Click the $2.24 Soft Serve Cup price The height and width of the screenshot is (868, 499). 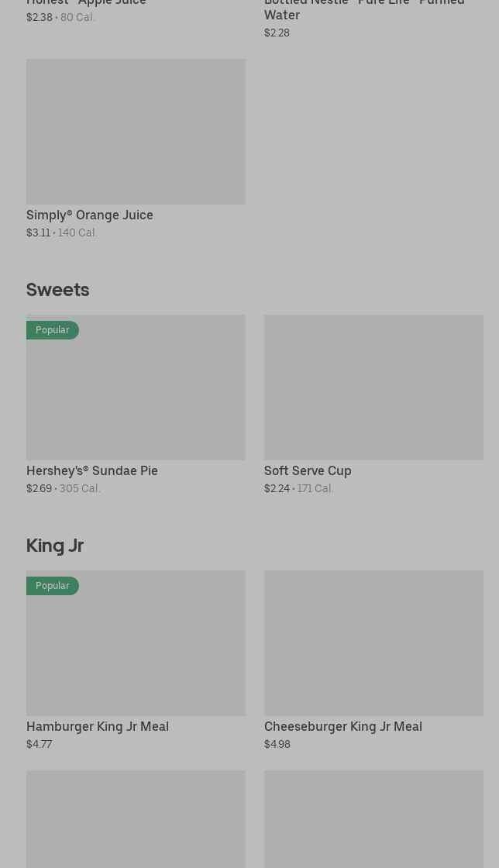[277, 488]
